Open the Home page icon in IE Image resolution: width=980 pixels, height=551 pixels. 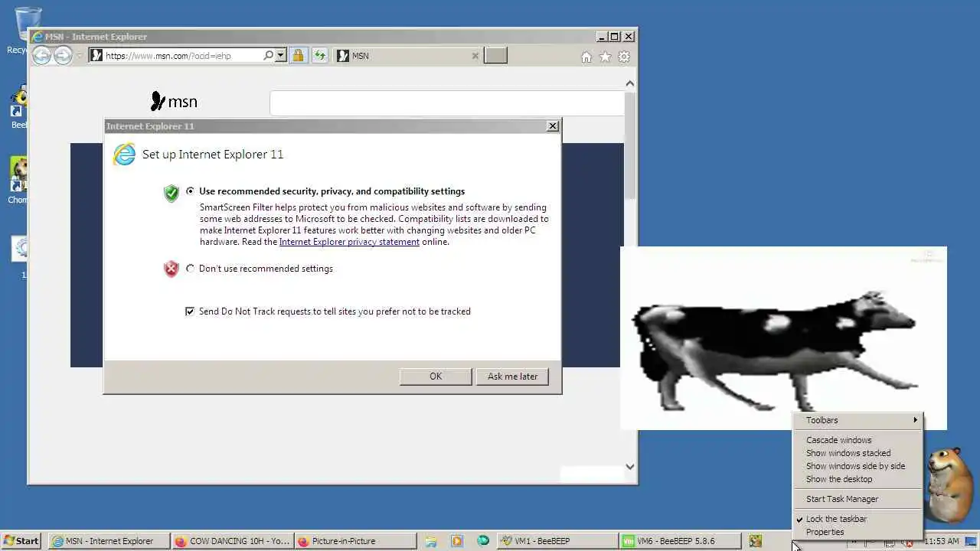(x=586, y=57)
